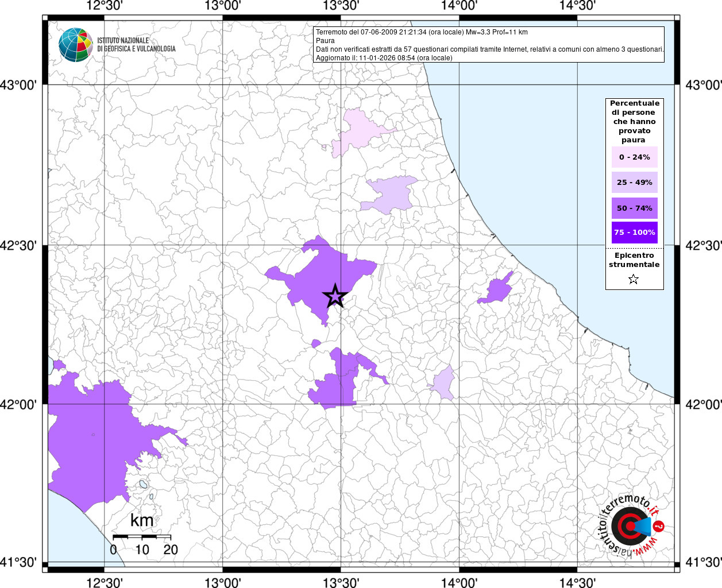Click the 'Aggiornato il' update timestamp line
This screenshot has width=722, height=588.
click(x=384, y=58)
